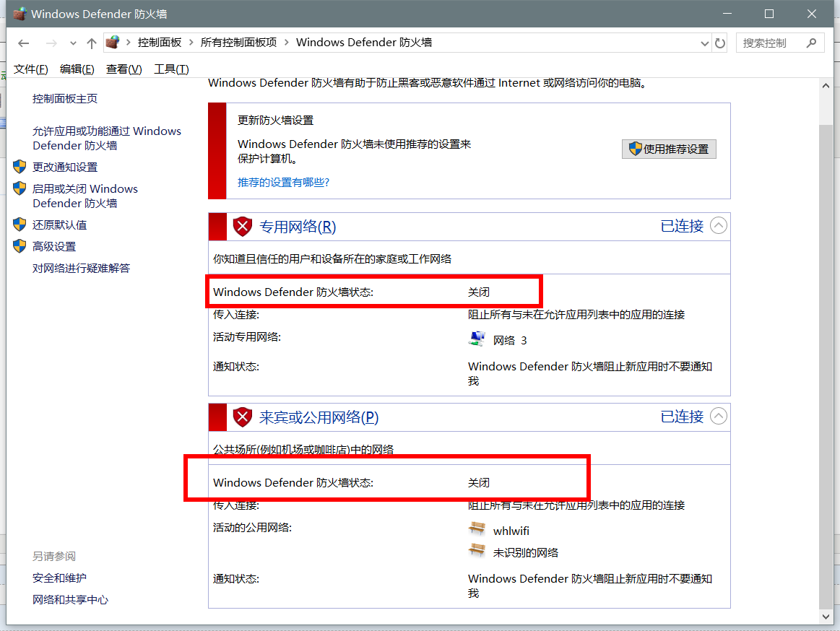Viewport: 840px width, 631px height.
Task: Click scrollbar up arrow
Action: tap(826, 86)
